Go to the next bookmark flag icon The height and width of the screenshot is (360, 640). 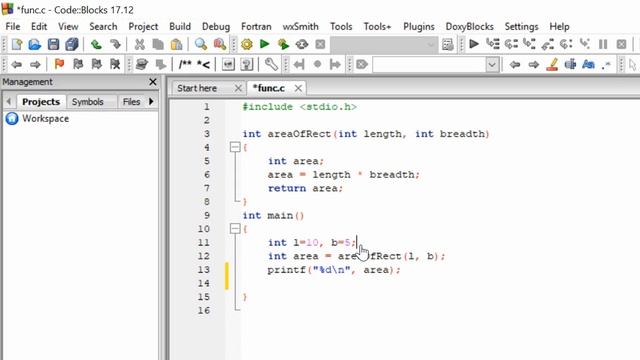(96, 64)
